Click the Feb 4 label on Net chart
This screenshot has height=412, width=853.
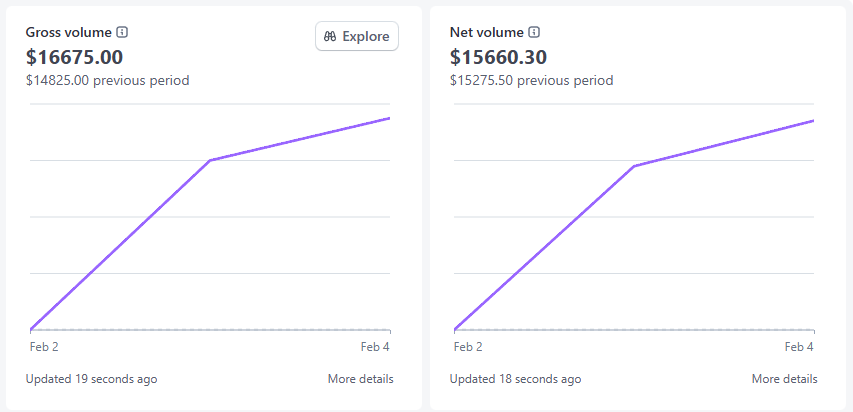[x=799, y=347]
